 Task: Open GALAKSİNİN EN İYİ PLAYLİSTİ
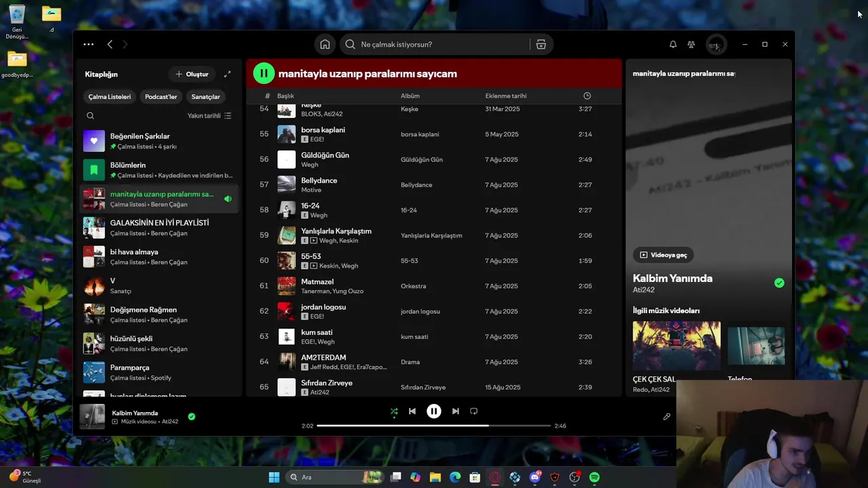[x=159, y=228]
